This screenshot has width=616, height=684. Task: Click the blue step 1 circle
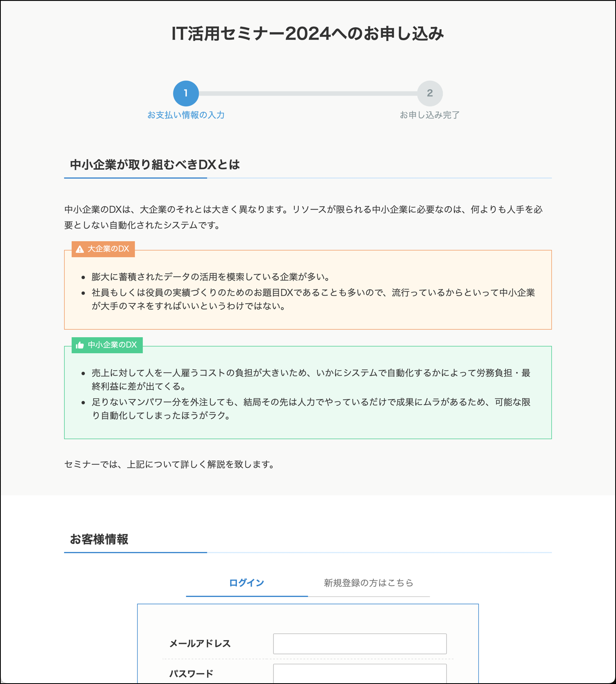click(x=186, y=94)
